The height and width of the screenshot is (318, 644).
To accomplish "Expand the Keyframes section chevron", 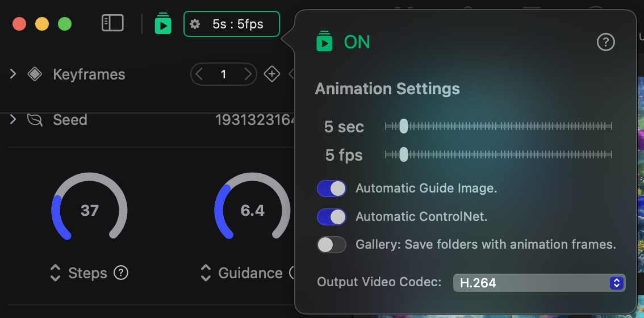I will tap(13, 74).
